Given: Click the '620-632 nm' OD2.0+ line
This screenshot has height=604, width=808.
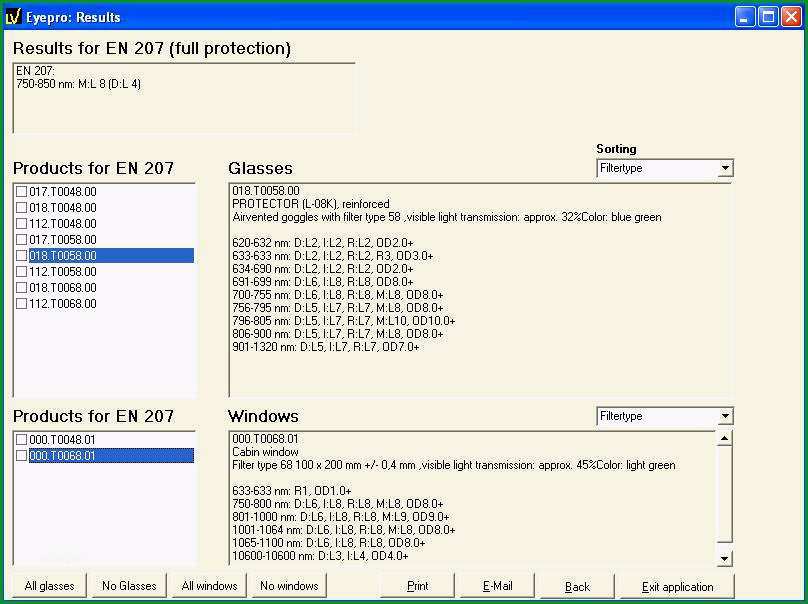Looking at the screenshot, I should (x=323, y=243).
